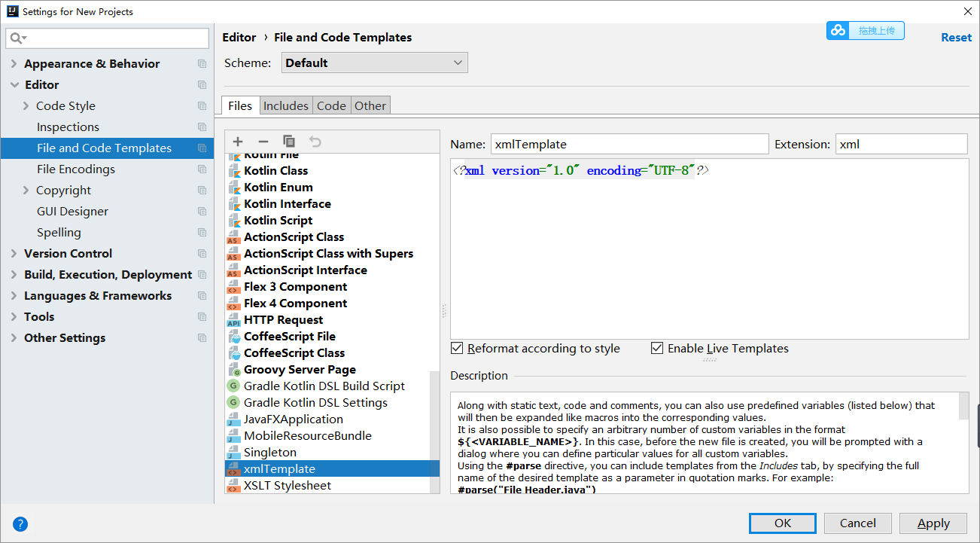980x543 pixels.
Task: Click the template list vertical scrollbar
Action: [434, 432]
